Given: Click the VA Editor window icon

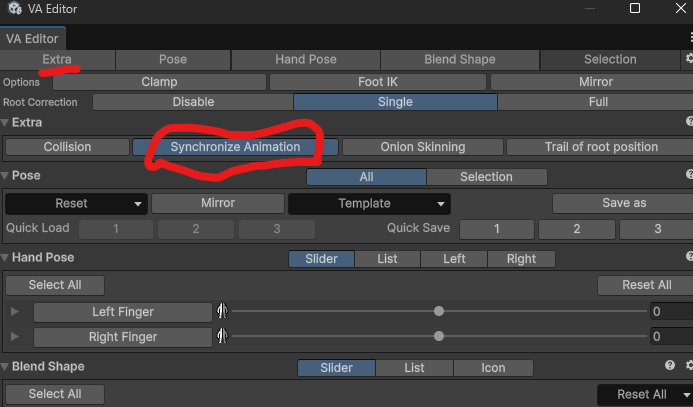Looking at the screenshot, I should tap(15, 8).
